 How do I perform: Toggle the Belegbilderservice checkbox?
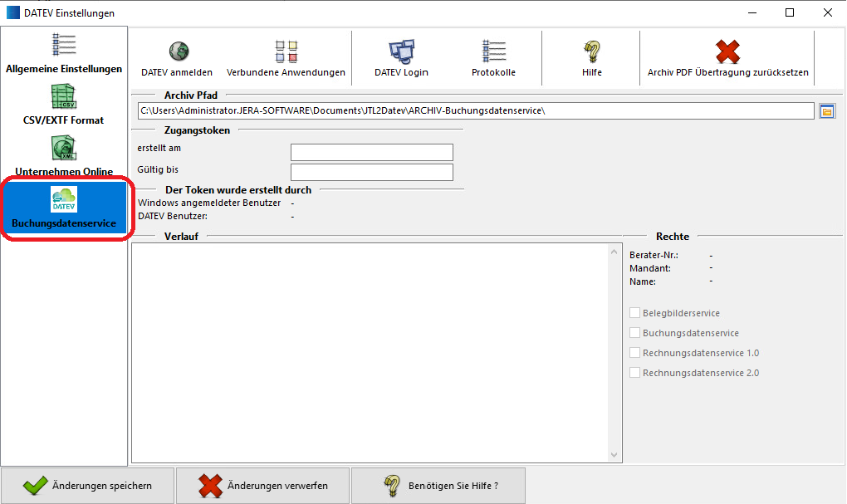635,313
